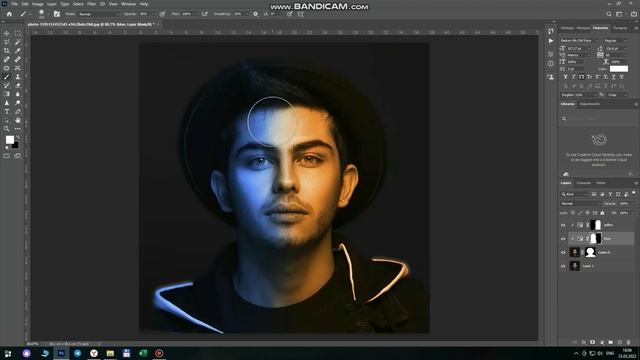Select the Eyedropper tool
Viewport: 640px width, 360px height.
pos(18,51)
